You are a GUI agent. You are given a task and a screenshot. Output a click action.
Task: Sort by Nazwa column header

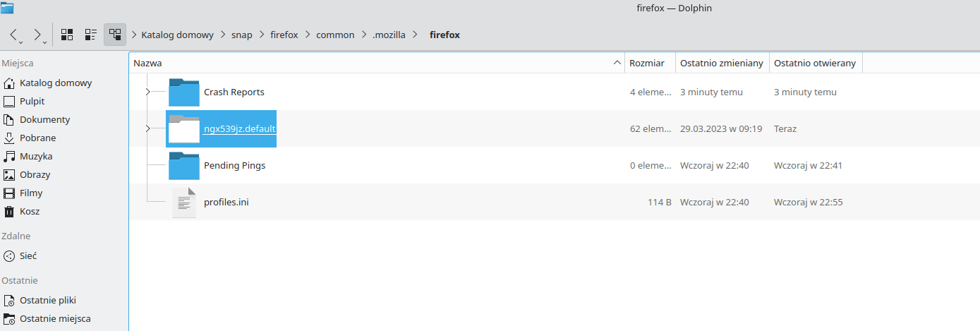(377, 63)
